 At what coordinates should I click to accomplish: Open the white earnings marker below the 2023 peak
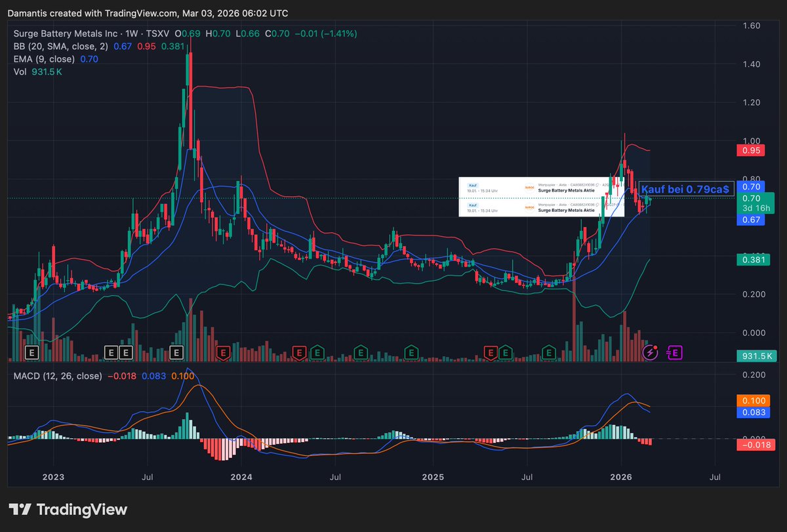click(x=176, y=353)
